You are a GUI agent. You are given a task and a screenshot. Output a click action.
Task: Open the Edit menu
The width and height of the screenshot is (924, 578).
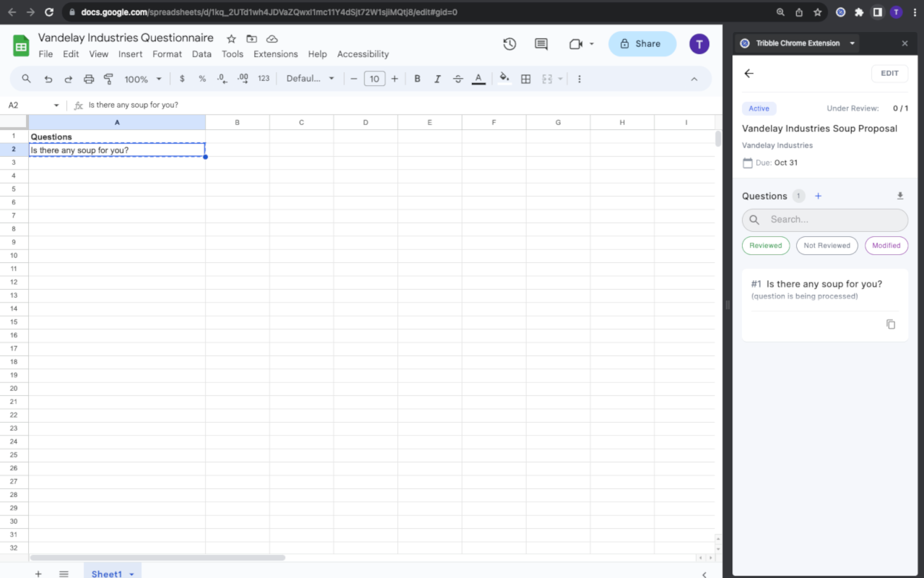point(71,54)
